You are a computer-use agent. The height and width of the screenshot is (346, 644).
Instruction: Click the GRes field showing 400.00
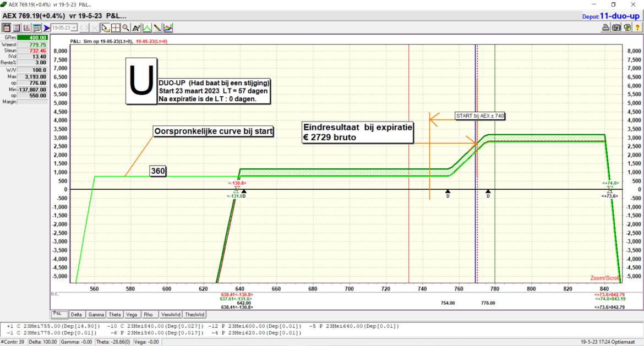click(x=32, y=38)
